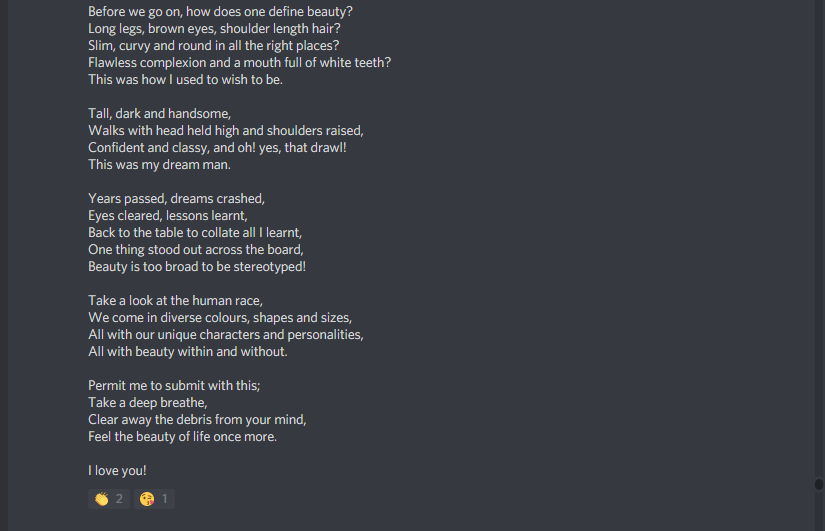Click 'Eyes cleared, lessons learnt,' line
825x531 pixels.
point(167,215)
